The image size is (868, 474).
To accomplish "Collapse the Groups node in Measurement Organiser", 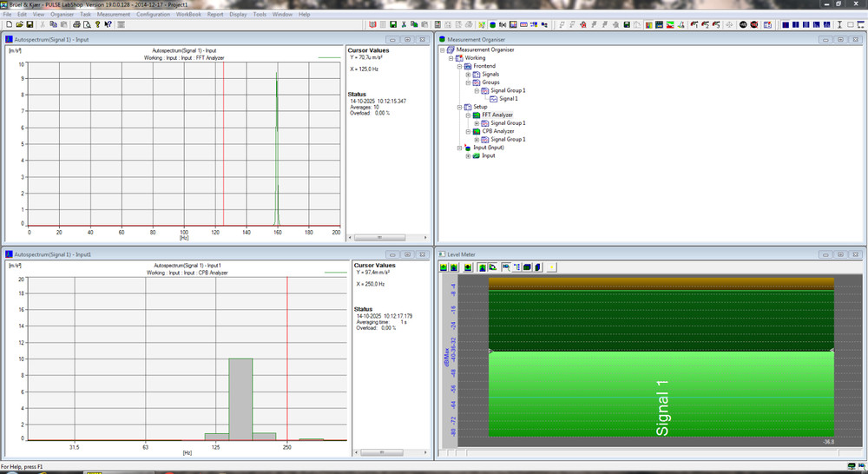I will [x=468, y=82].
